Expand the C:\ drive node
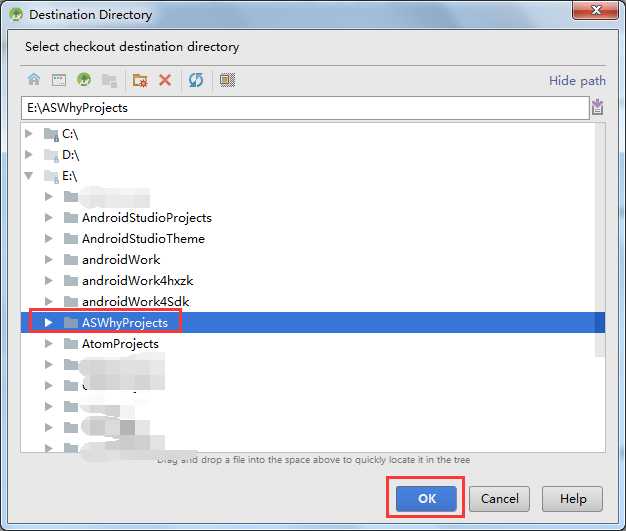The width and height of the screenshot is (626, 531). point(29,133)
